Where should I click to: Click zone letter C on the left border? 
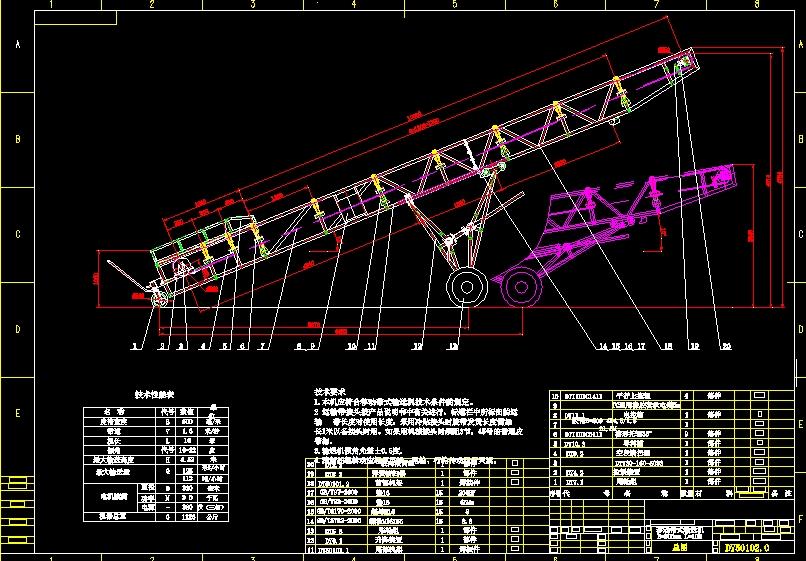18,234
